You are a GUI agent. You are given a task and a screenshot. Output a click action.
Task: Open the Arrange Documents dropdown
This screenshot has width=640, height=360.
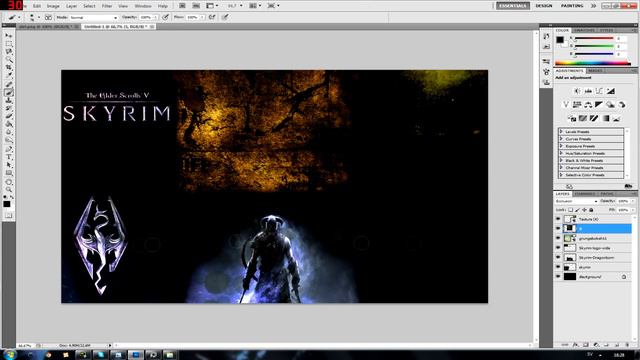[255, 6]
